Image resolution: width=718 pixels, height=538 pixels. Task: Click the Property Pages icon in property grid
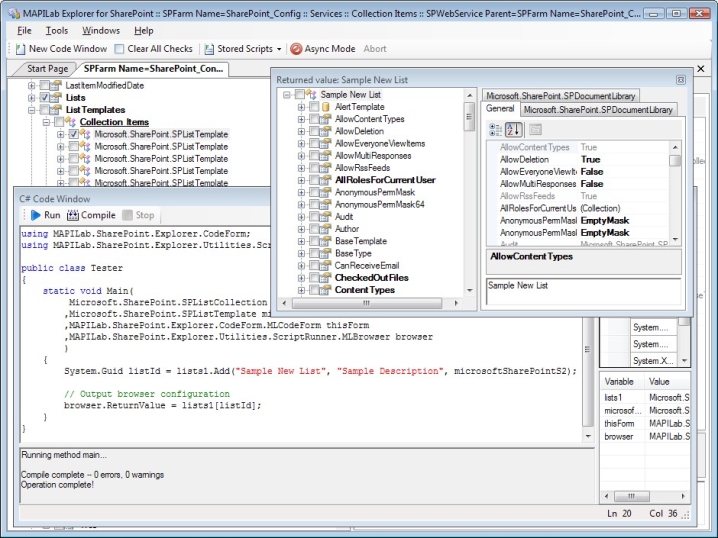(x=536, y=129)
